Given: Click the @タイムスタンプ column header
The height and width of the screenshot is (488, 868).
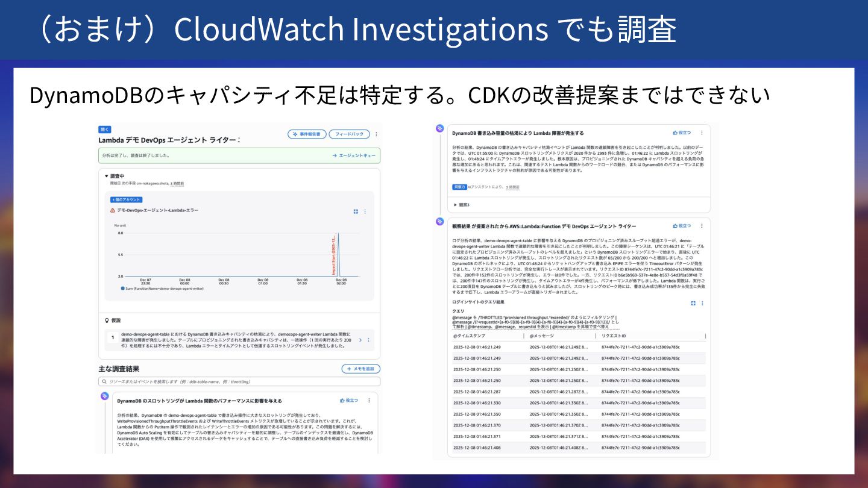Looking at the screenshot, I should (468, 336).
